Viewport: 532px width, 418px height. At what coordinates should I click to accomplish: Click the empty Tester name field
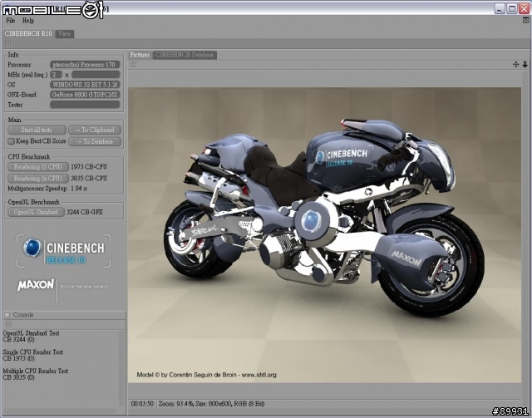click(85, 105)
